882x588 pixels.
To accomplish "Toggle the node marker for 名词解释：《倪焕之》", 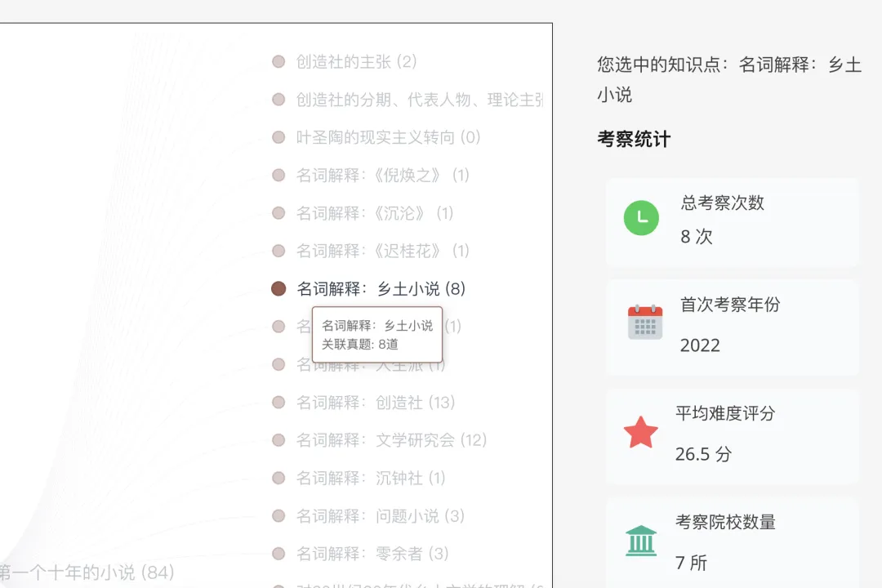I will pos(278,175).
